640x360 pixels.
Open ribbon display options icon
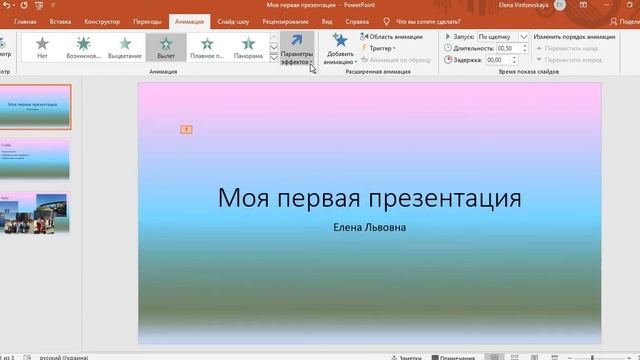coord(583,5)
